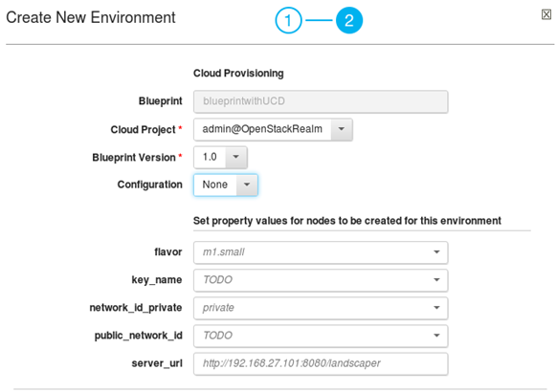Open the public_network_id dropdown arrow
The height and width of the screenshot is (392, 557).
pyautogui.click(x=436, y=336)
